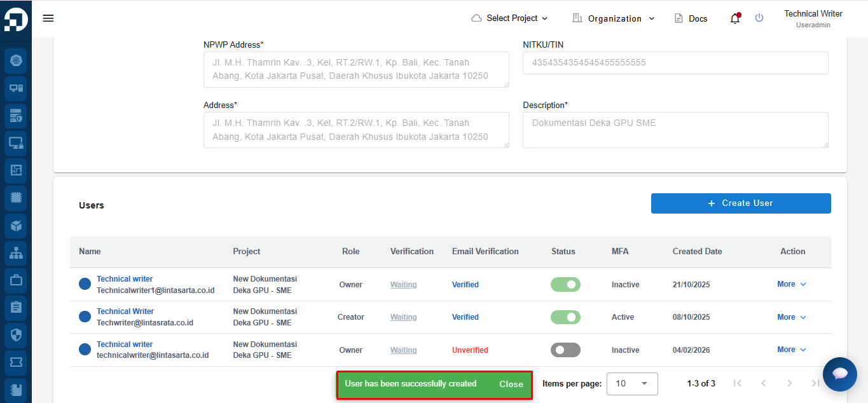Open the Items per page dropdown
The width and height of the screenshot is (868, 403).
632,383
